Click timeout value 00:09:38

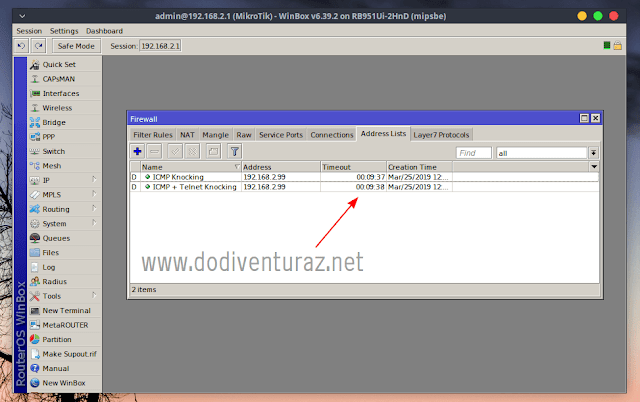(370, 187)
